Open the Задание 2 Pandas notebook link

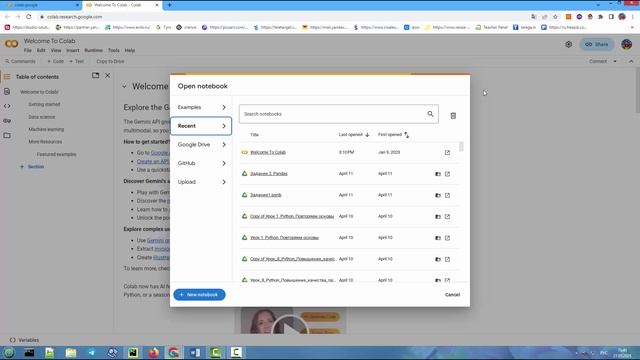[x=269, y=174]
